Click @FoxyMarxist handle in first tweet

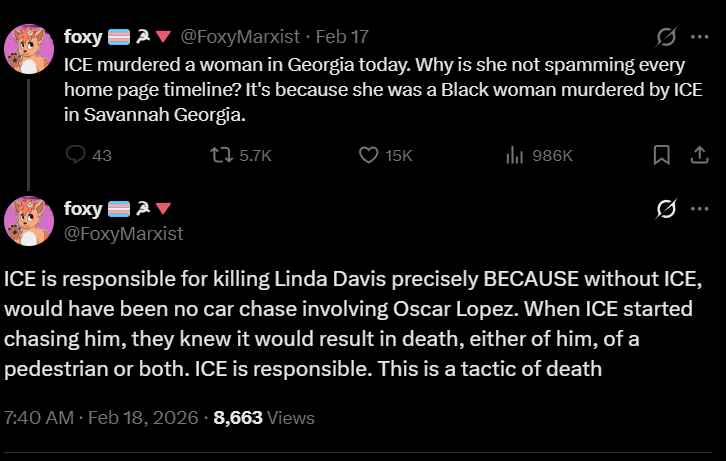coord(240,37)
